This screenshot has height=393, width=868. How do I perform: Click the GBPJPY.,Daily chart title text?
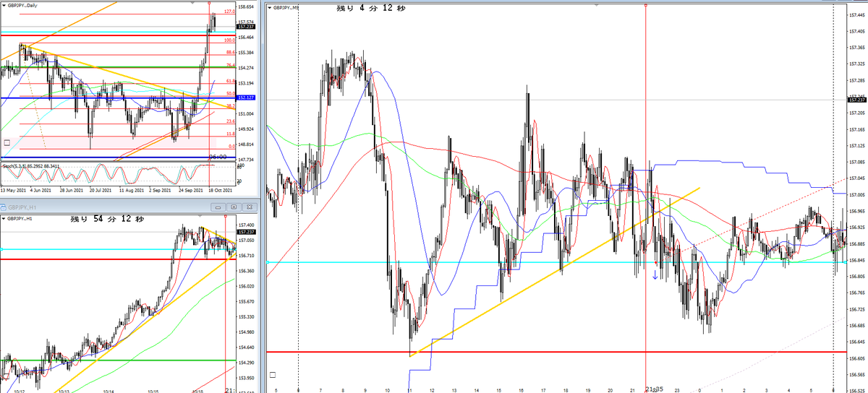pyautogui.click(x=23, y=7)
